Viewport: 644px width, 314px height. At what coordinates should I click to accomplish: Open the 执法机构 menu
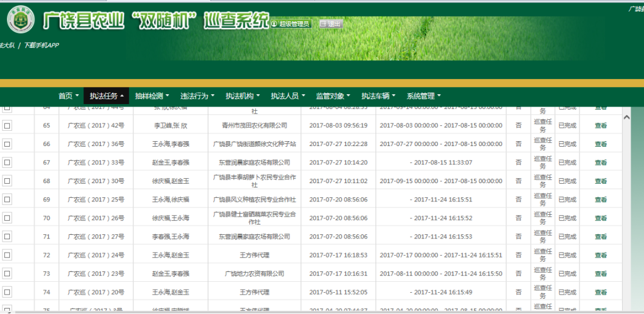coord(242,96)
